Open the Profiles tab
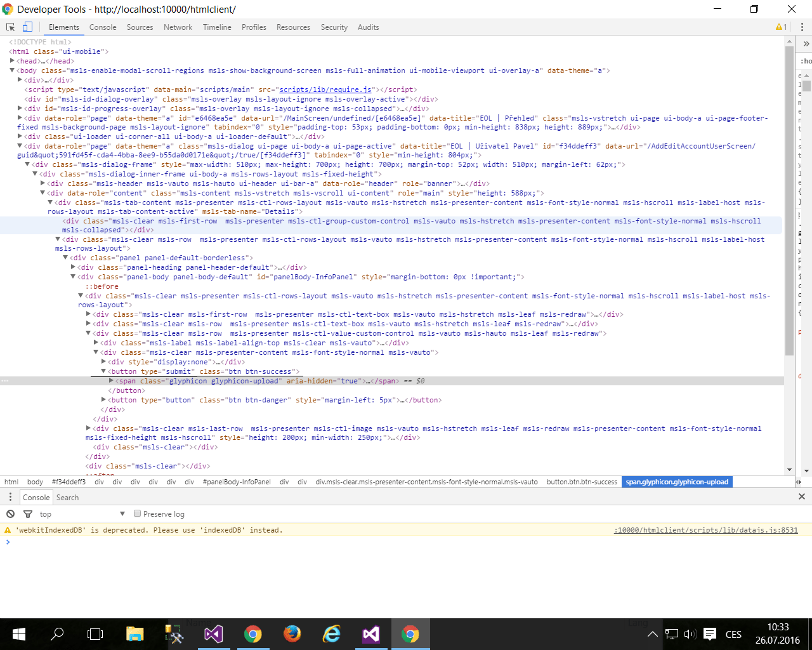The width and height of the screenshot is (812, 650). 254,27
